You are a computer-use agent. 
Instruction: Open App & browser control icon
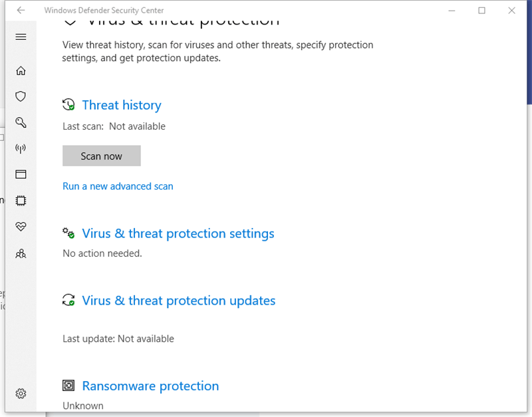click(x=21, y=174)
